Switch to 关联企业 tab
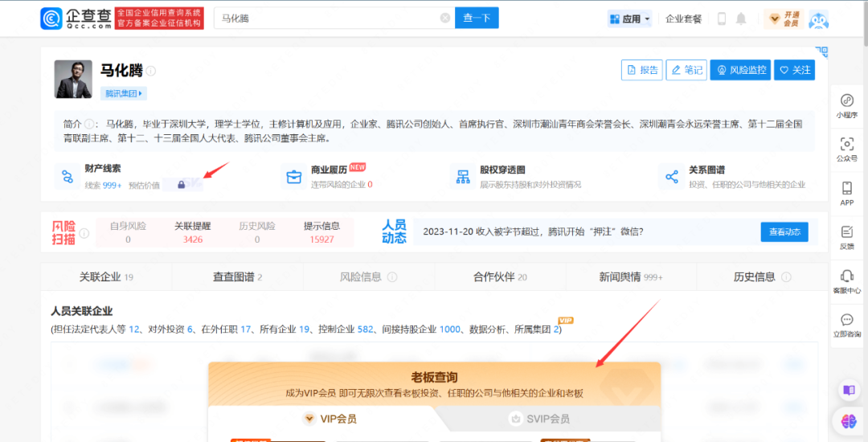The width and height of the screenshot is (868, 442). [x=106, y=276]
